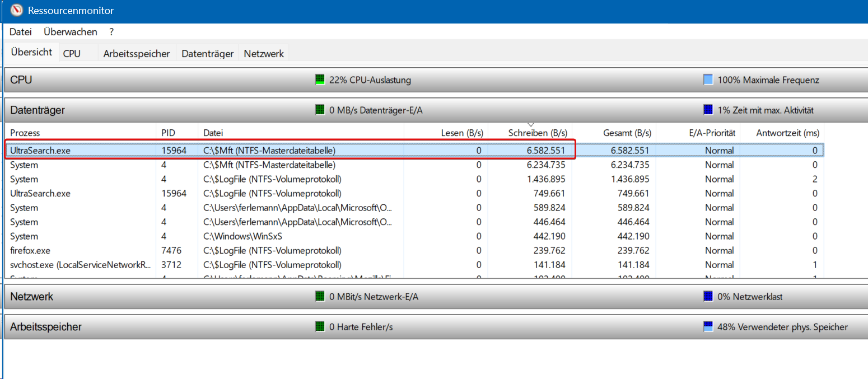Click response time 2 in System $LogFile row

[x=815, y=179]
